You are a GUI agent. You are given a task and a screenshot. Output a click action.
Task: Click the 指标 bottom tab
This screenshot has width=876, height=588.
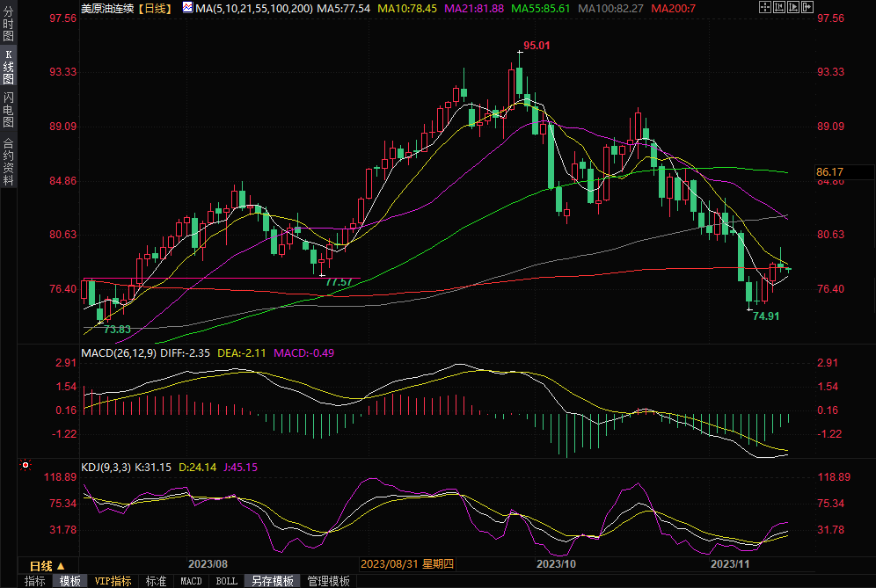click(35, 581)
